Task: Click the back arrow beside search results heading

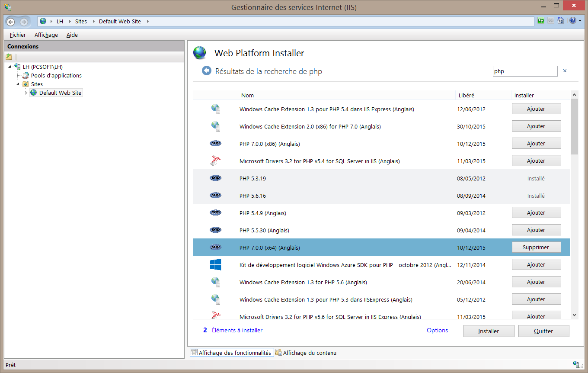Action: (207, 71)
